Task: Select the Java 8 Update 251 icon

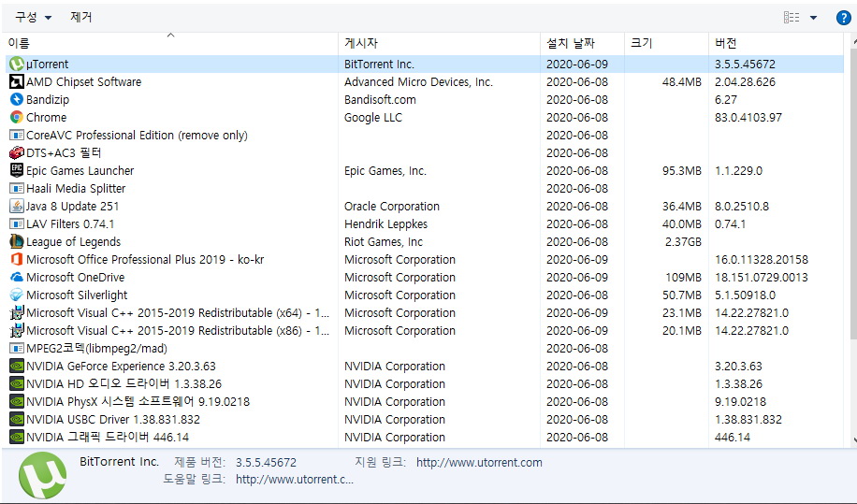Action: (x=17, y=207)
